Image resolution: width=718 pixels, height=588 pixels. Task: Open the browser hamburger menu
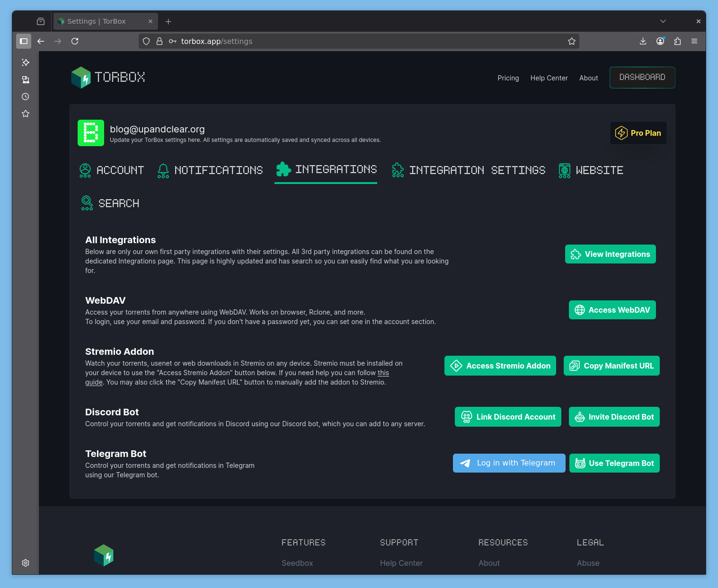tap(694, 41)
